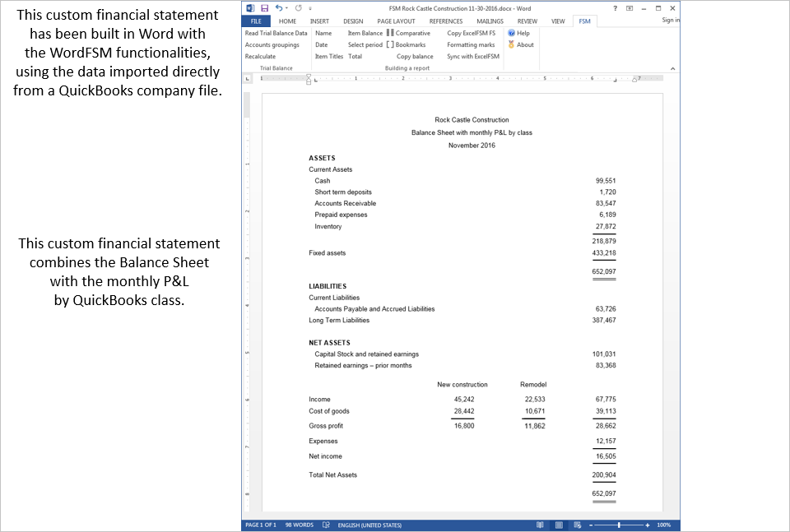Image resolution: width=790 pixels, height=532 pixels.
Task: Click the LIABILITIES heading
Action: [328, 286]
